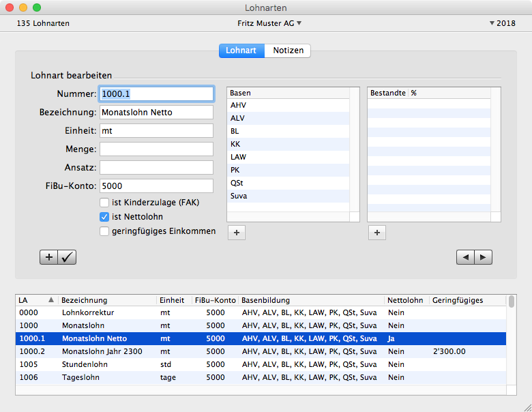
Task: Go to previous Lohnart with left arrow
Action: pos(465,257)
